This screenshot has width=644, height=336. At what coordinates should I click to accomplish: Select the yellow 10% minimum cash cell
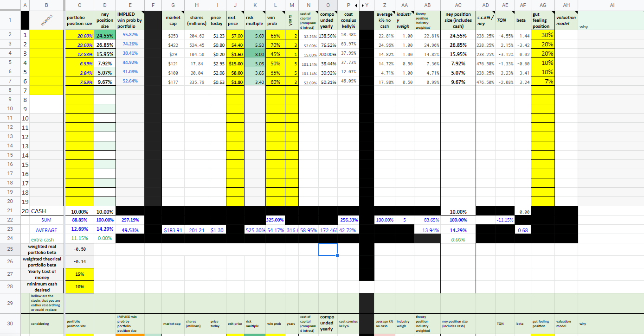(x=79, y=286)
